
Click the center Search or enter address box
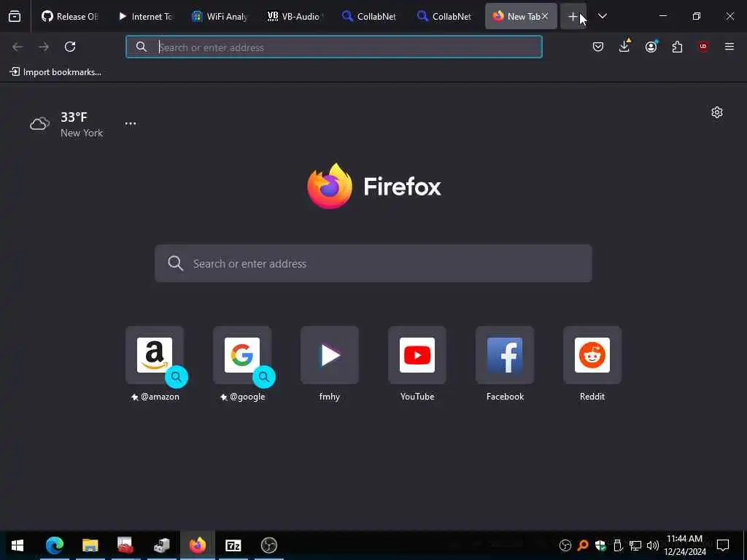(373, 263)
